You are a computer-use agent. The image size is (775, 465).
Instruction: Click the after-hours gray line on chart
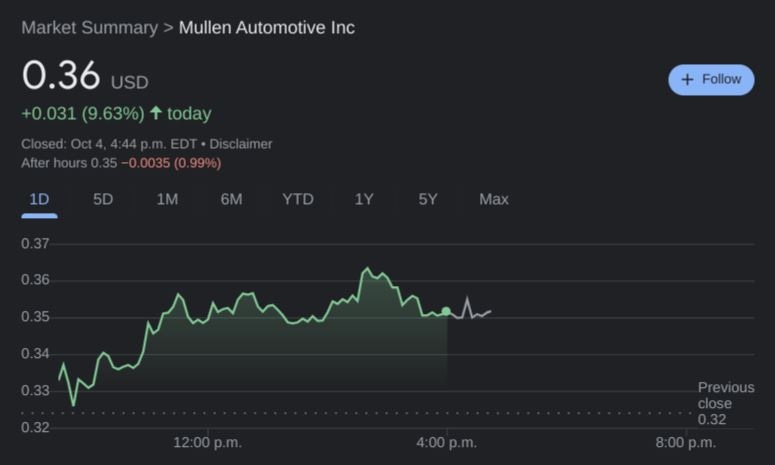pyautogui.click(x=470, y=313)
